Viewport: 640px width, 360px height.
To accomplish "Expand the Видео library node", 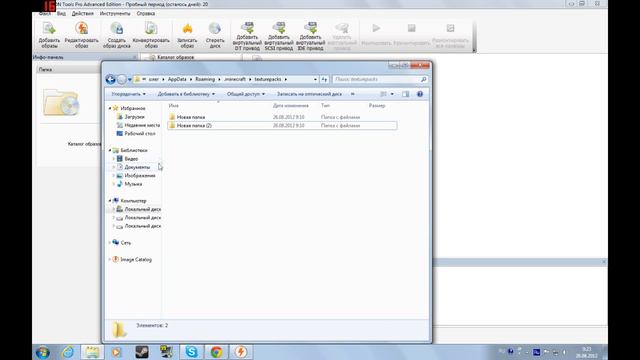I will click(x=114, y=159).
